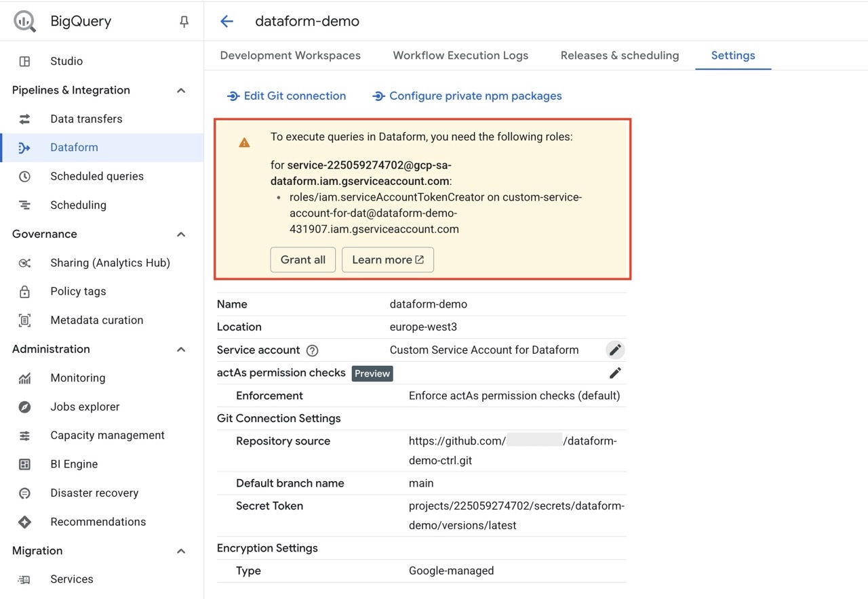Collapse the Pipelines & Integration section

tap(181, 91)
